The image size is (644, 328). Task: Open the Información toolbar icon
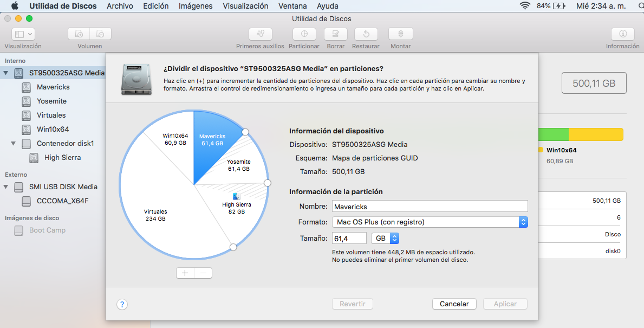(623, 34)
